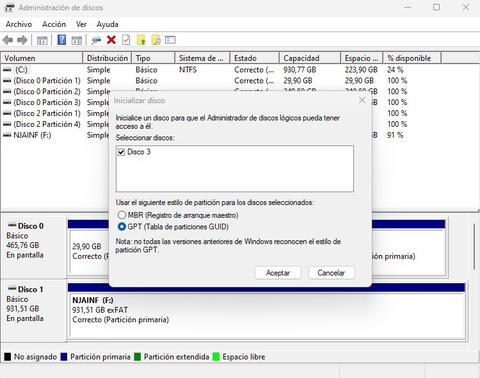The image size is (480, 378).
Task: Click the bright green Espacio libre legend swatch
Action: tap(216, 357)
